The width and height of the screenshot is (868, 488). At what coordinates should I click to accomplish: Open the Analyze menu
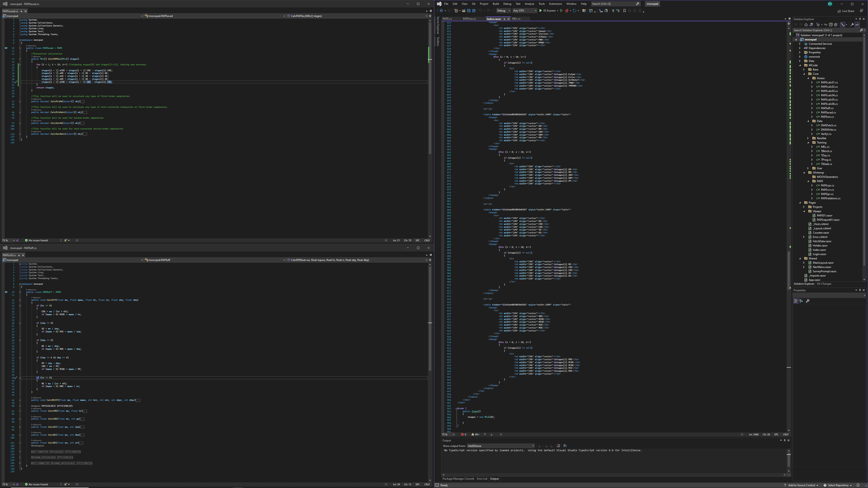(529, 4)
